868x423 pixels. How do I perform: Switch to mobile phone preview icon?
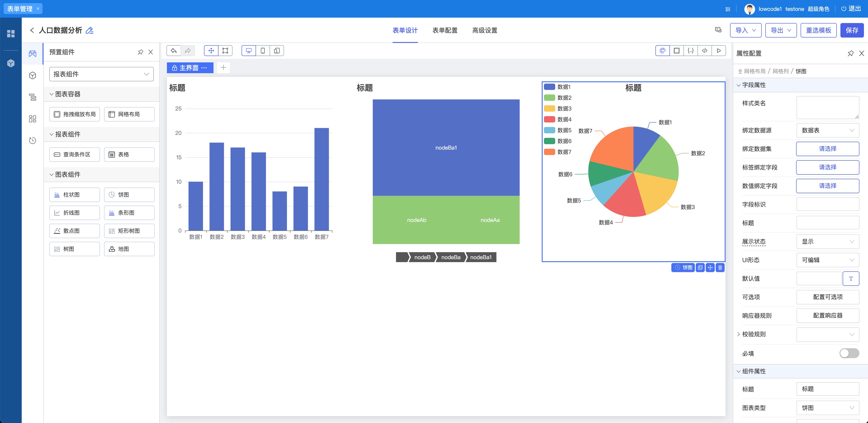point(263,51)
